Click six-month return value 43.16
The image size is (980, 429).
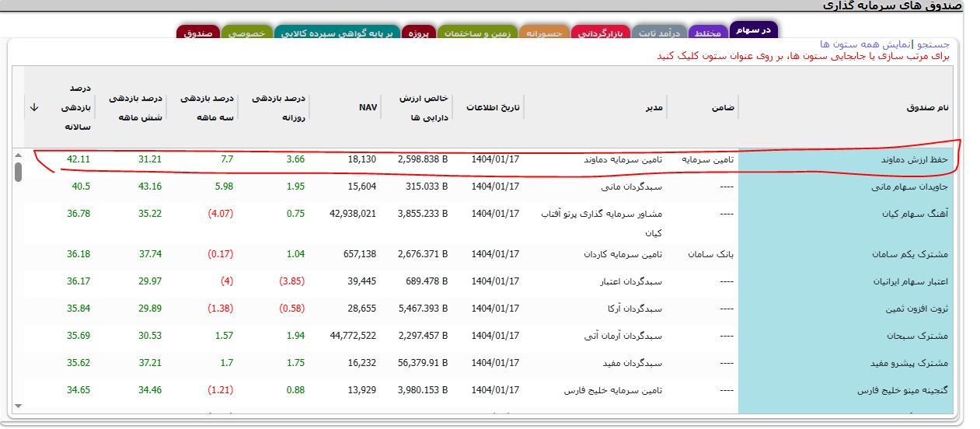point(150,187)
